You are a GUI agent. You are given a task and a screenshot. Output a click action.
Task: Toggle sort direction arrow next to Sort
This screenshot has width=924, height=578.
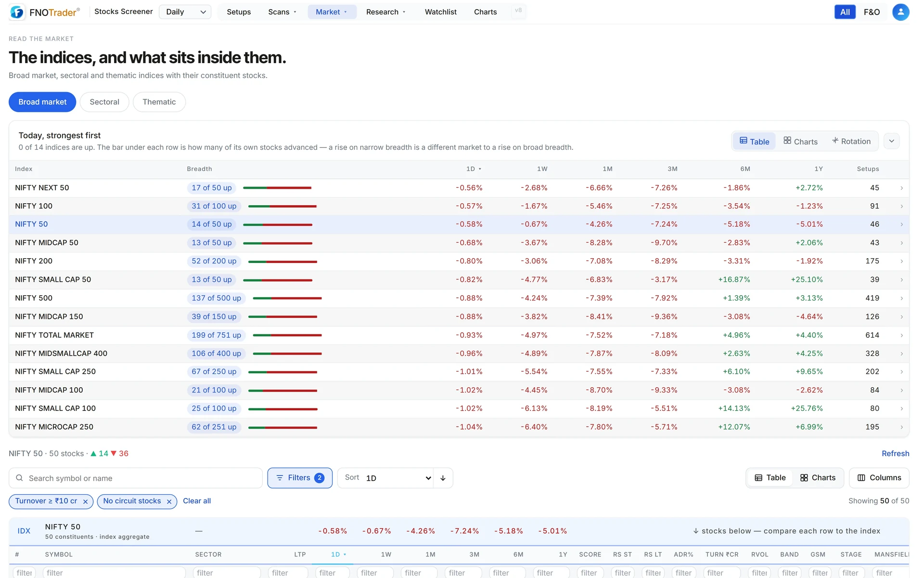click(x=443, y=478)
